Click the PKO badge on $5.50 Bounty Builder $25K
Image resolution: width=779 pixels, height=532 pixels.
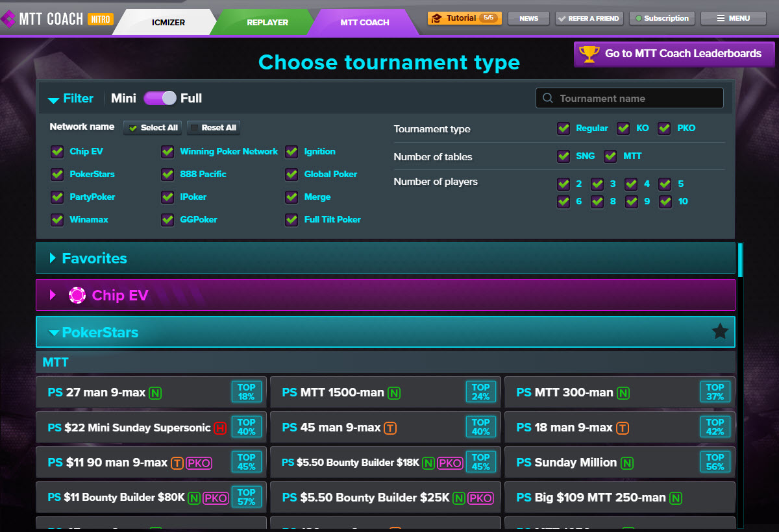[480, 498]
